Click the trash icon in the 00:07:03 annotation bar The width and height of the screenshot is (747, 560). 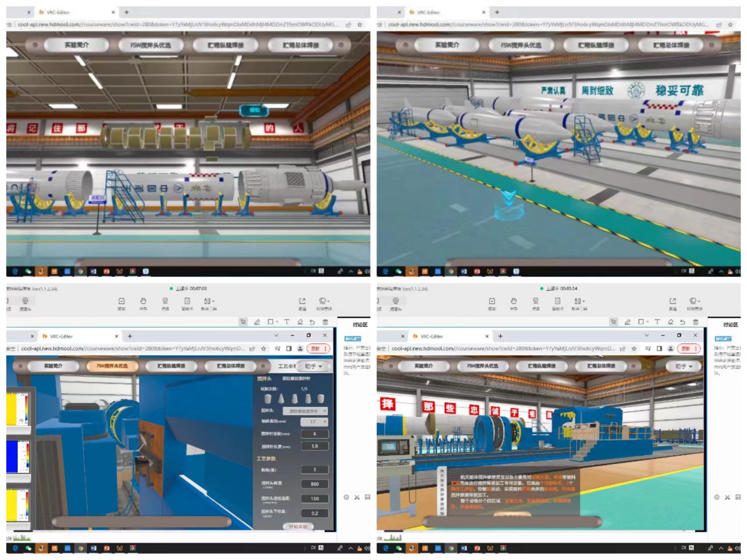pyautogui.click(x=325, y=322)
